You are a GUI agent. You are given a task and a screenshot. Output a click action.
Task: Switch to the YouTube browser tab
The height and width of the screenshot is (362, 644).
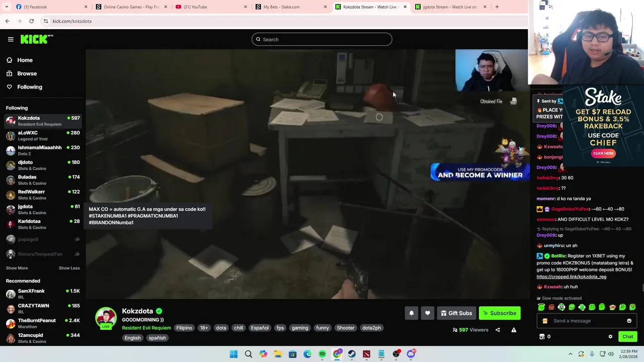(210, 7)
